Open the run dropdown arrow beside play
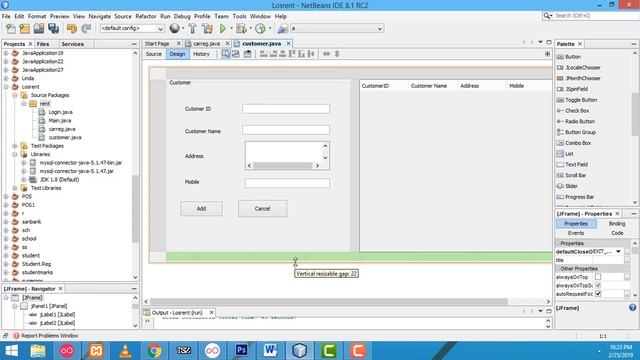This screenshot has width=640, height=360. 231,29
